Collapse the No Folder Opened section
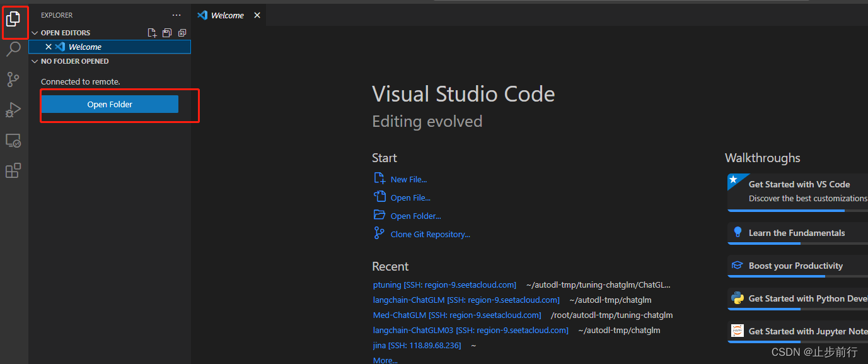868x364 pixels. (35, 61)
